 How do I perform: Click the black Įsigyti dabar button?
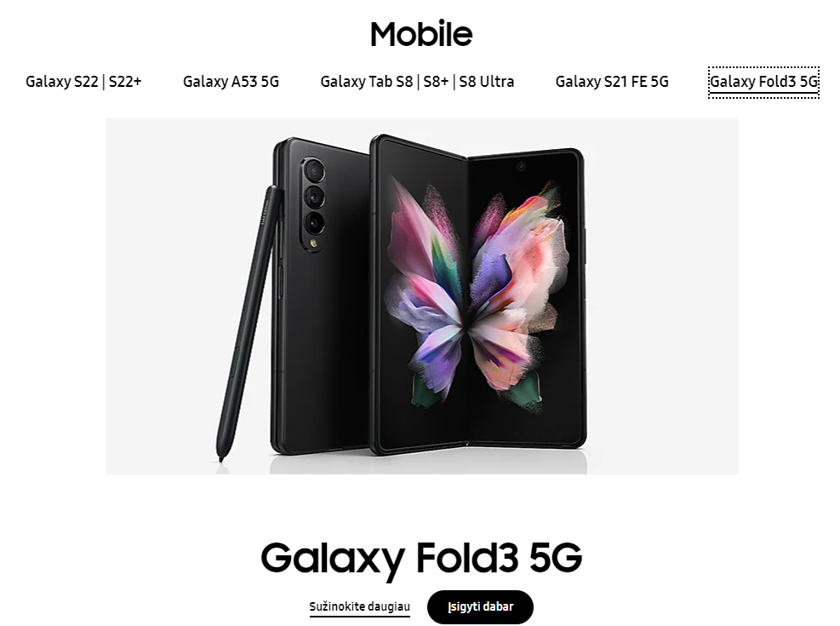point(480,606)
